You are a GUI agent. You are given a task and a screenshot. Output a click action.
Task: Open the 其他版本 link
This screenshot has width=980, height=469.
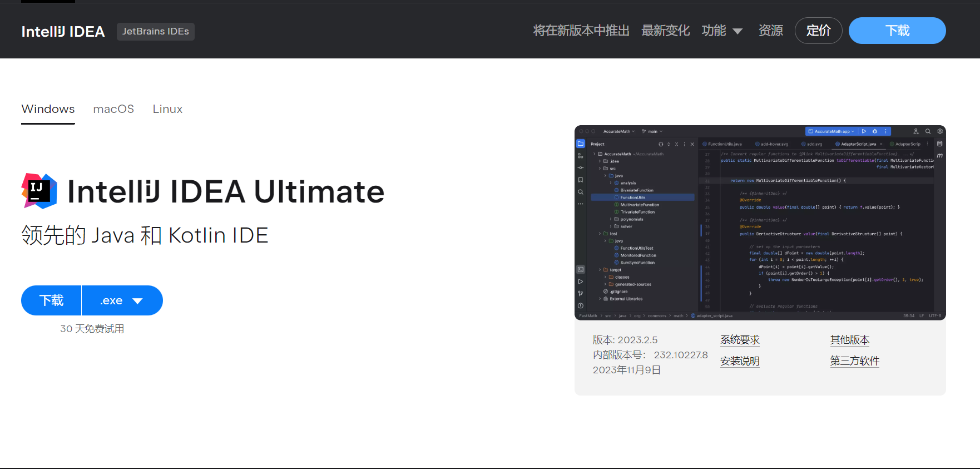(850, 340)
